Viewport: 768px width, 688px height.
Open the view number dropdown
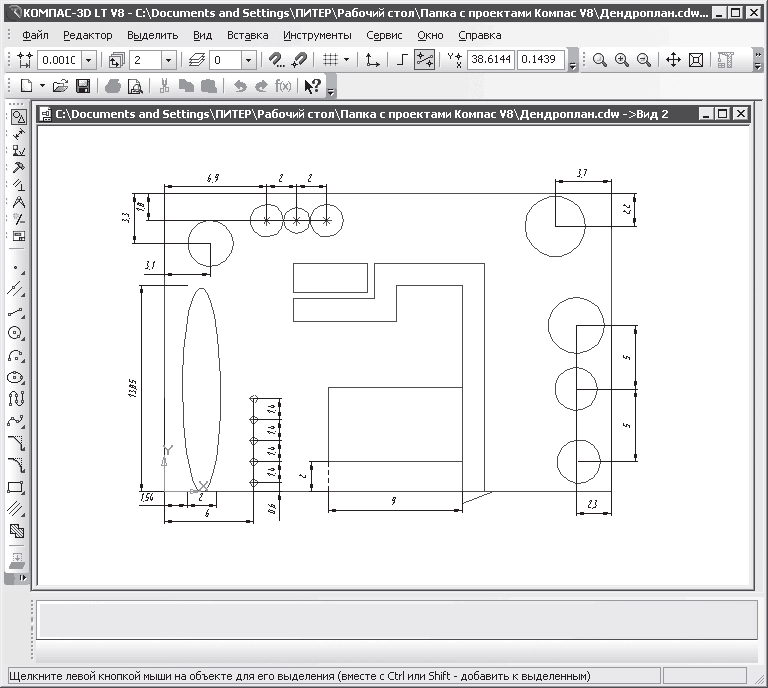168,60
